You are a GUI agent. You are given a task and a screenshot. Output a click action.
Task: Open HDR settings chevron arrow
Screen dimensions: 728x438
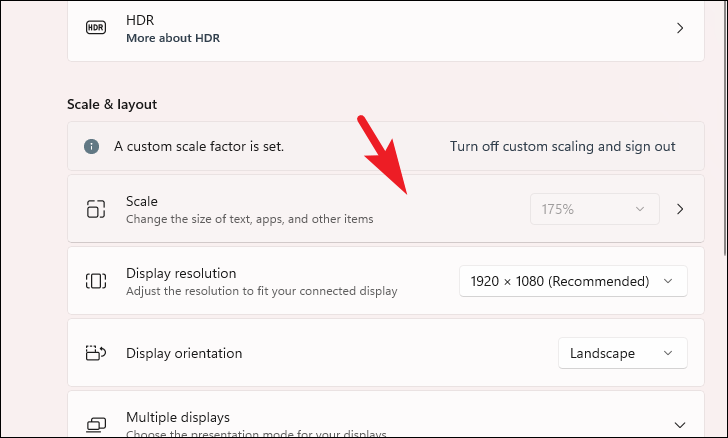click(x=680, y=28)
